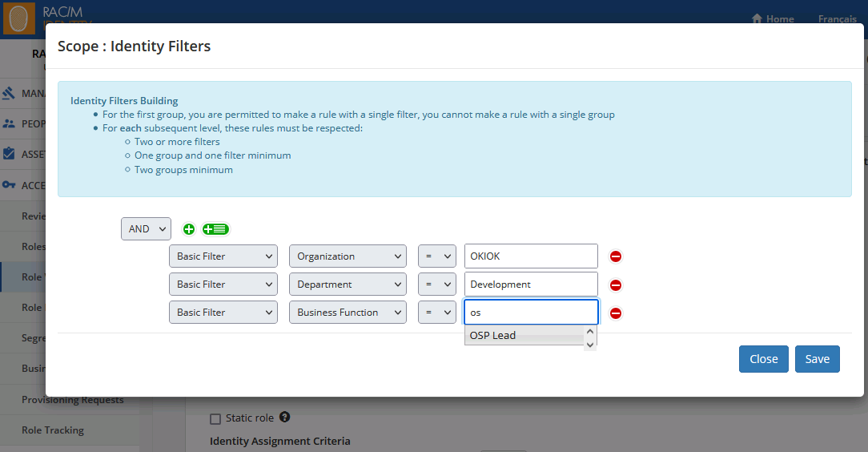This screenshot has width=868, height=452.
Task: Open Role Tracking in sidebar
Action: pyautogui.click(x=53, y=430)
